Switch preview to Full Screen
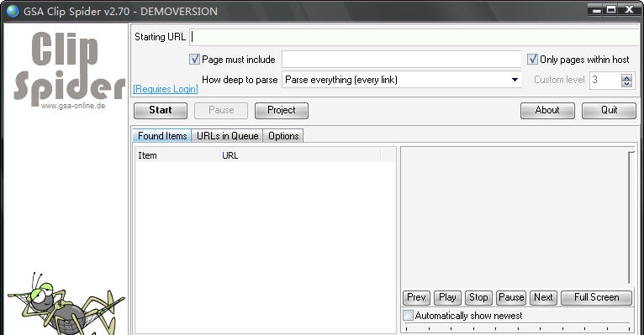644x335 pixels. point(596,298)
